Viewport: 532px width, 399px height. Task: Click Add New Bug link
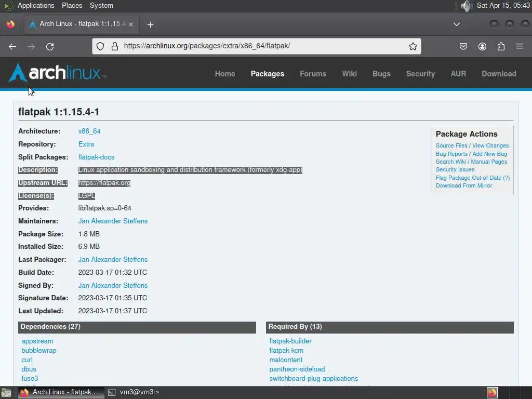pyautogui.click(x=489, y=154)
